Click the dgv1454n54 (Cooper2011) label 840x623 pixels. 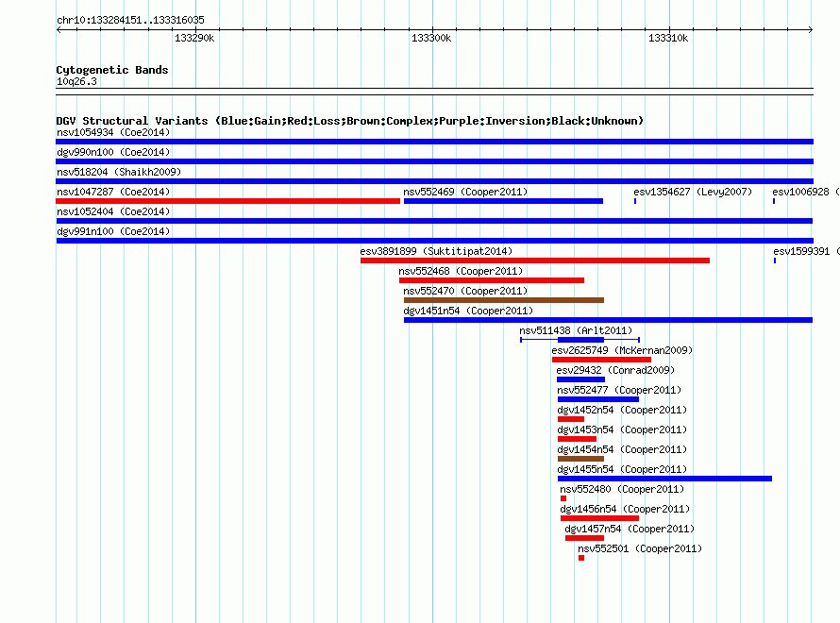(622, 449)
